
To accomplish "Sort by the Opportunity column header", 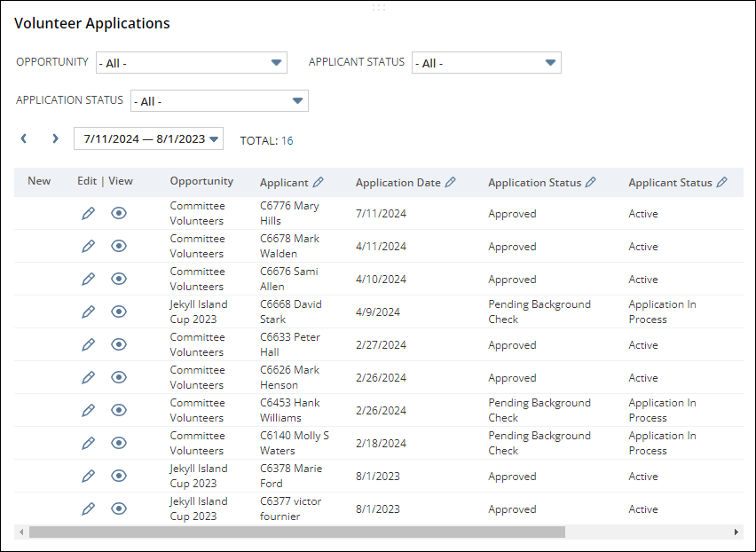I will 201,181.
